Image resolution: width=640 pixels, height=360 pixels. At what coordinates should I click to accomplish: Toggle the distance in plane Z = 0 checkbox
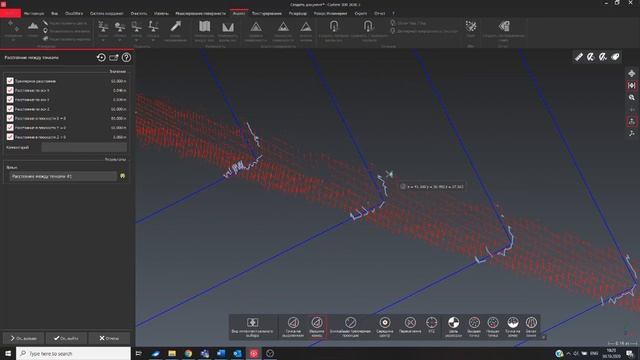(10, 137)
